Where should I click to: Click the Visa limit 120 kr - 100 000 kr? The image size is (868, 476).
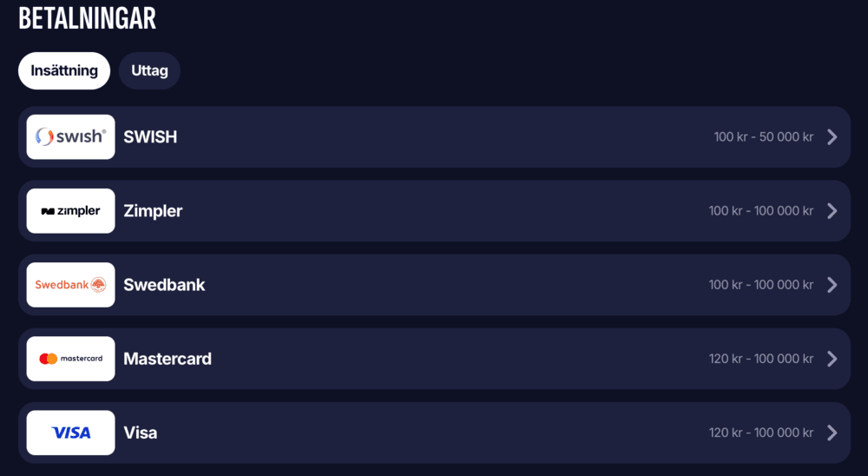(760, 433)
